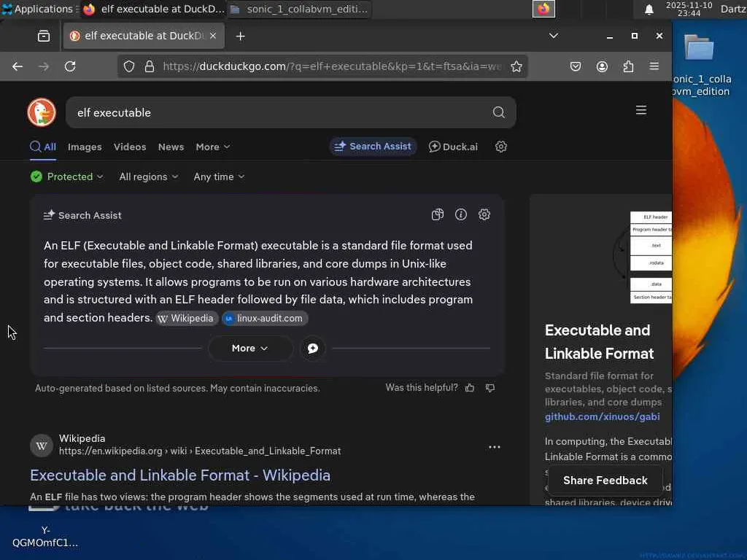Reload the page with the refresh icon
The height and width of the screenshot is (560, 747).
click(x=70, y=66)
